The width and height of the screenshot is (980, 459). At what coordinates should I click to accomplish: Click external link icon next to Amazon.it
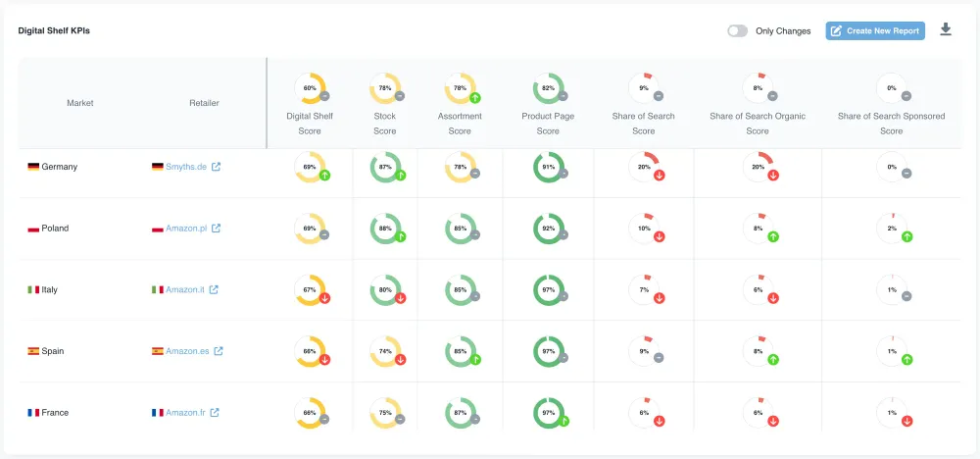click(x=214, y=289)
